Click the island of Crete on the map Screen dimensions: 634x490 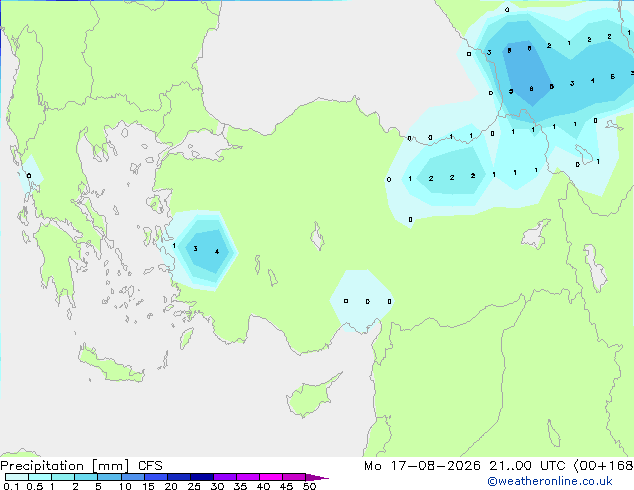(x=111, y=365)
